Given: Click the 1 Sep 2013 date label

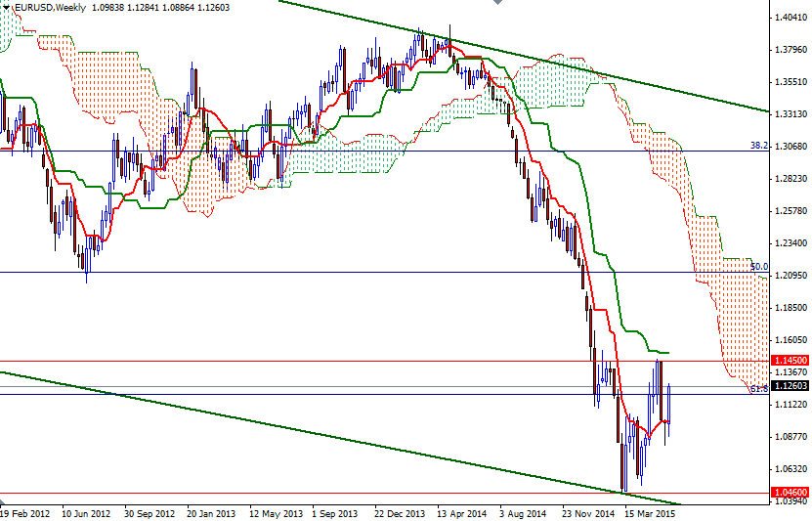Looking at the screenshot, I should coord(336,514).
